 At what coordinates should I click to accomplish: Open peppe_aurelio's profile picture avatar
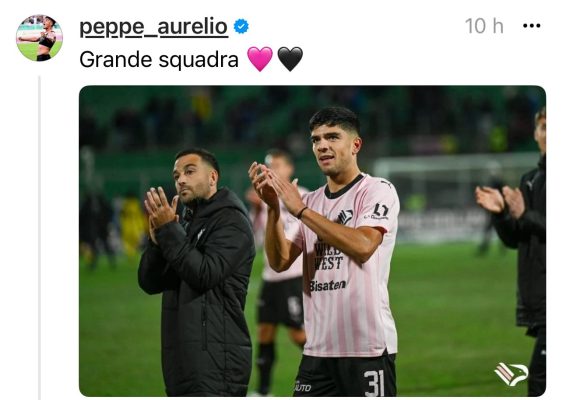point(39,38)
